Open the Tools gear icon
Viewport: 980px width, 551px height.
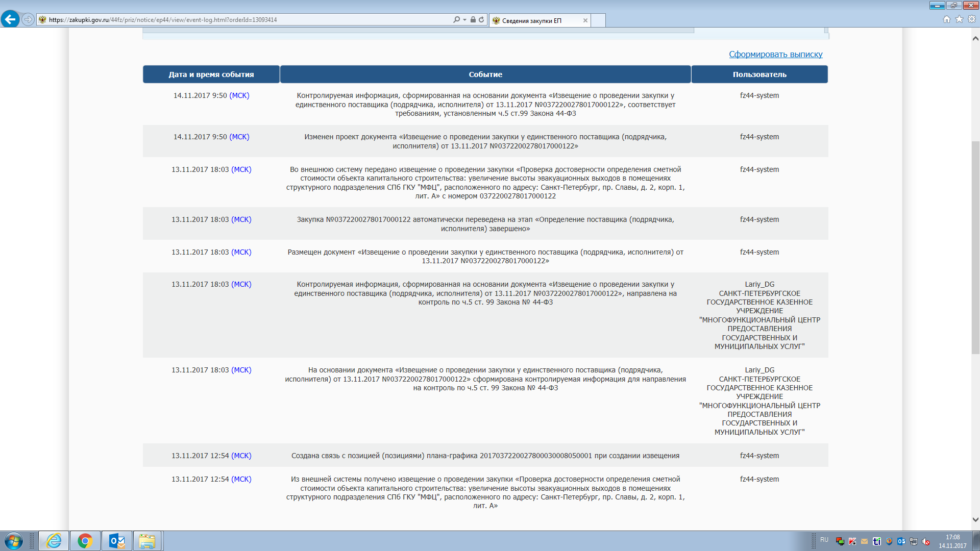coord(972,19)
